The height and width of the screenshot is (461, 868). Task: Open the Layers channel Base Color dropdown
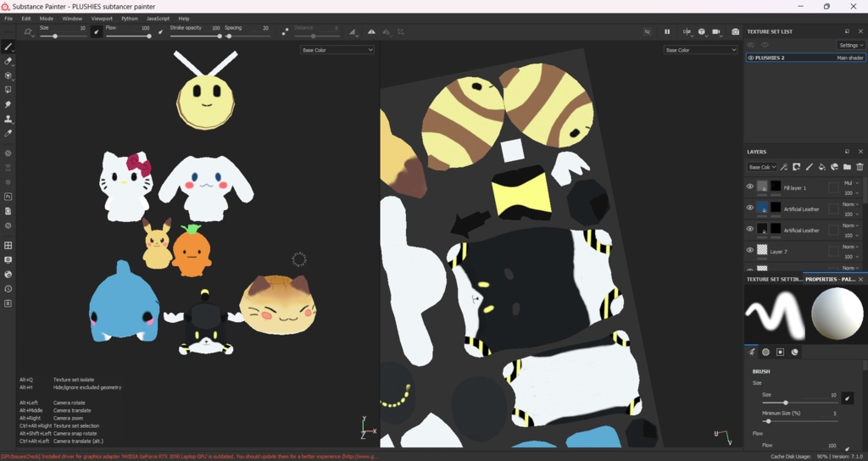coord(762,167)
